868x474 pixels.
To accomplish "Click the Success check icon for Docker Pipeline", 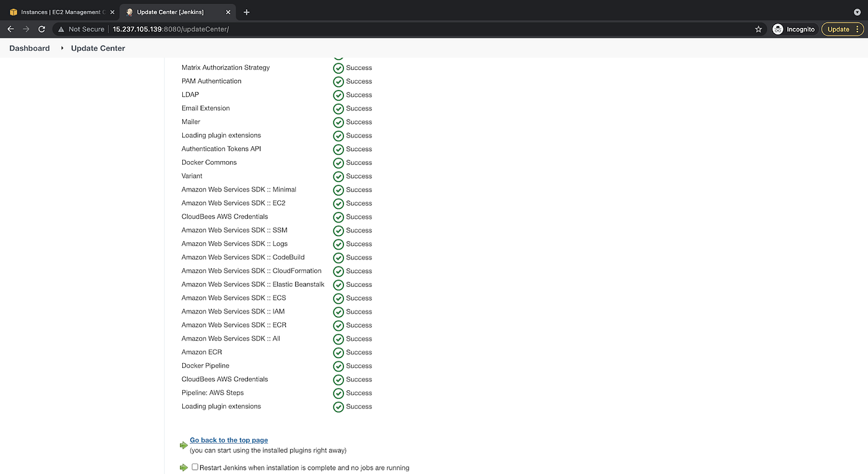I will (339, 366).
